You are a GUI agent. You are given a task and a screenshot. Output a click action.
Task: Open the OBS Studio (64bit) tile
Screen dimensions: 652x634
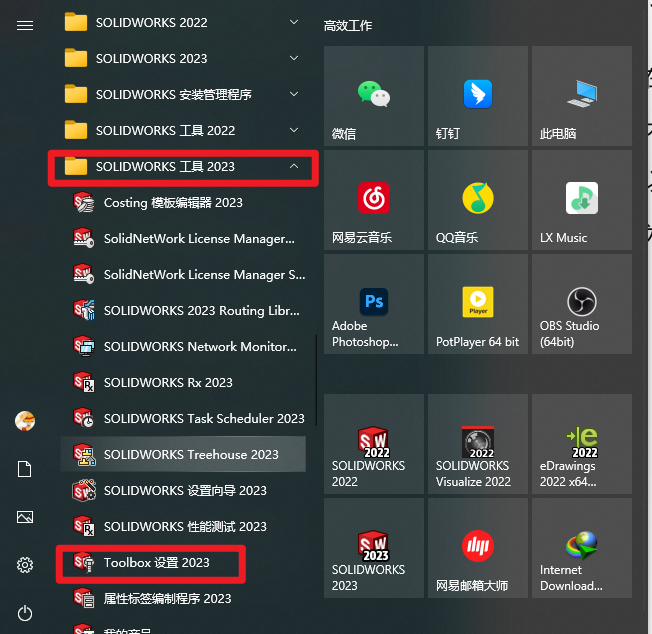pos(582,304)
